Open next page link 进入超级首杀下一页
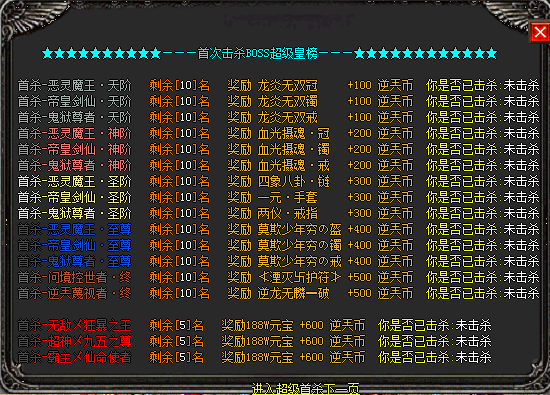The image size is (550, 395). tap(306, 389)
